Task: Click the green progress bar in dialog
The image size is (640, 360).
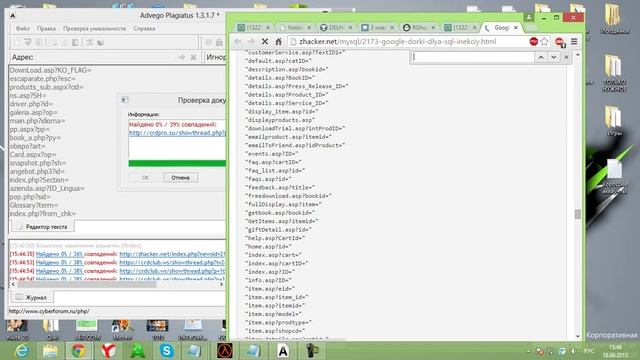Action: coord(177,163)
